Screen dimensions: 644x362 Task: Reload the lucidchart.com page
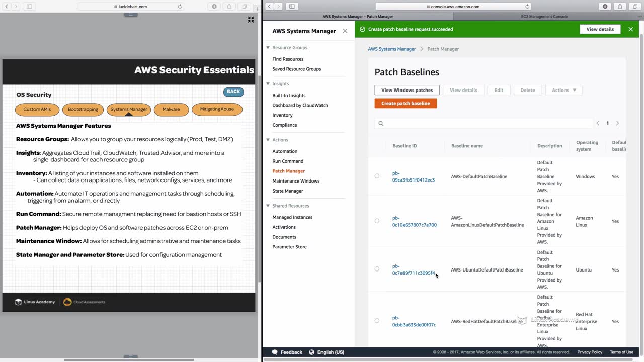(180, 7)
